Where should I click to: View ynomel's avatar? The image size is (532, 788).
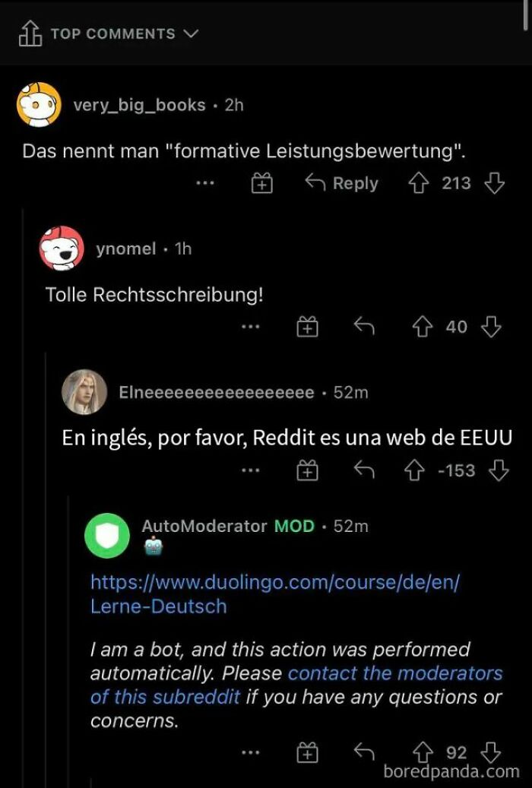tap(62, 248)
